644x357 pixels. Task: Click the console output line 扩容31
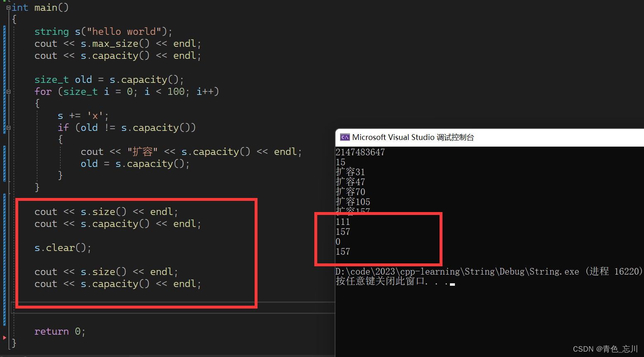(x=350, y=172)
